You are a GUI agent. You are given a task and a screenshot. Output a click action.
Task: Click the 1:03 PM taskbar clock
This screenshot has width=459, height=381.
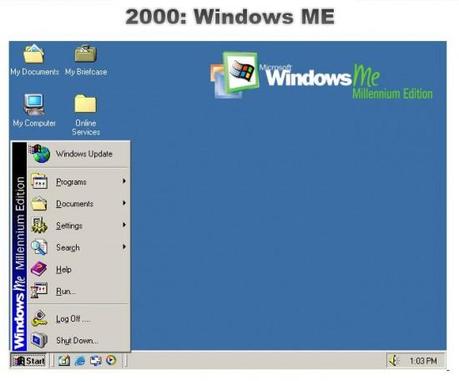tap(423, 361)
